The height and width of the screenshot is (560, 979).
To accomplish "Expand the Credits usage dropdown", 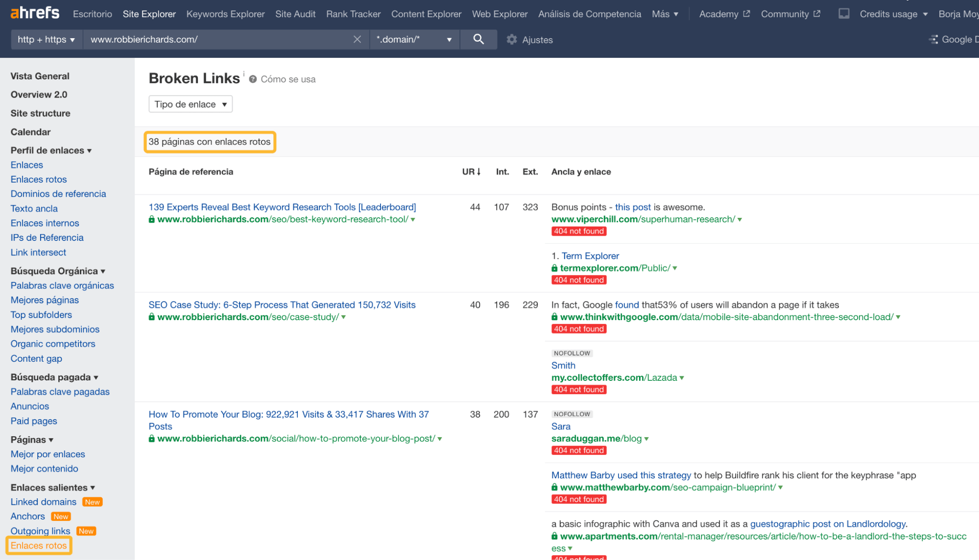I will click(x=893, y=14).
